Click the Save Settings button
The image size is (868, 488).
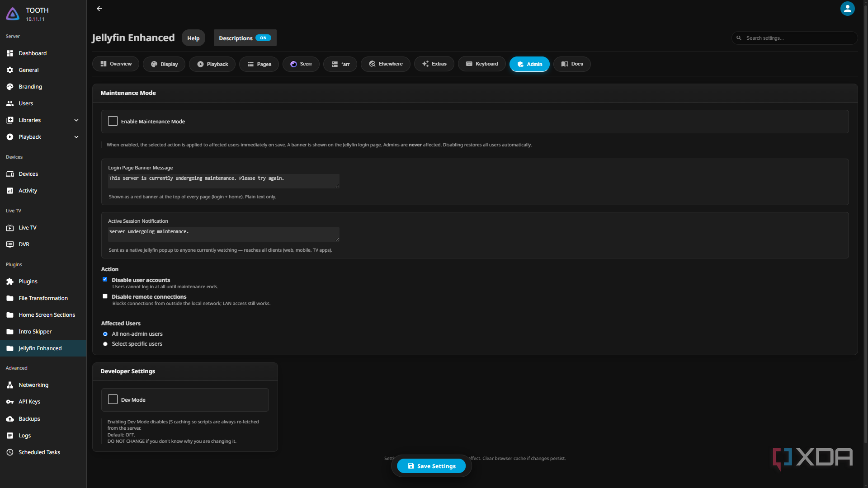pos(431,466)
